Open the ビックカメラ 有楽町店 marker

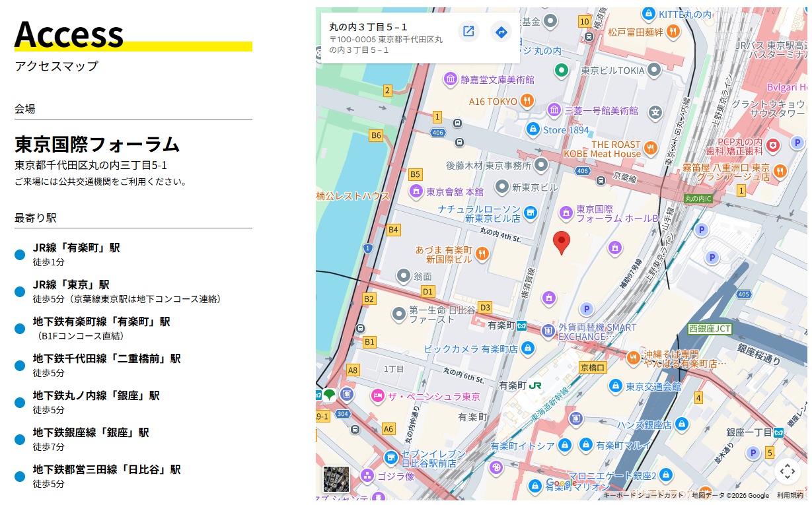[x=528, y=348]
